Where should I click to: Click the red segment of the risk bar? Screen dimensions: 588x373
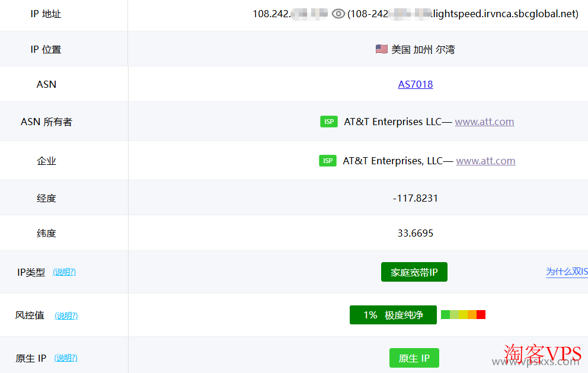click(481, 314)
